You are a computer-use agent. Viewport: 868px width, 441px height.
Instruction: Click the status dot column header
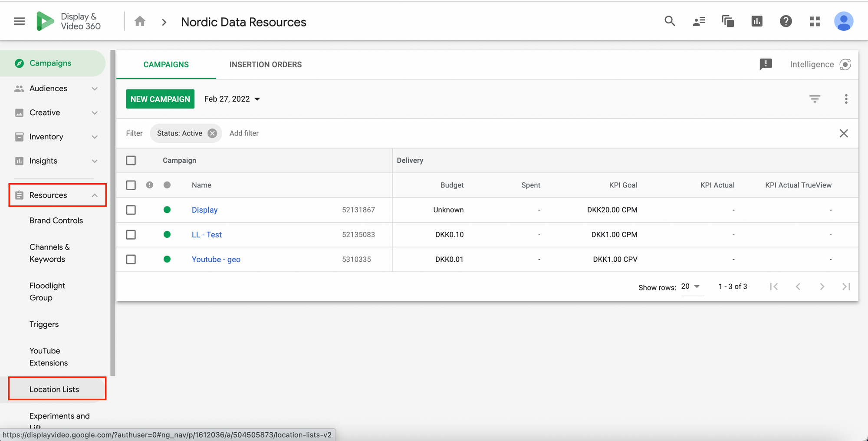pos(167,185)
